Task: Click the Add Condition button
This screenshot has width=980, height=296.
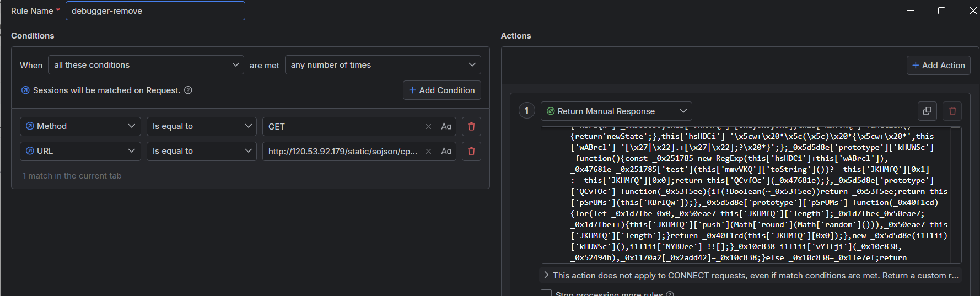Action: [x=441, y=90]
